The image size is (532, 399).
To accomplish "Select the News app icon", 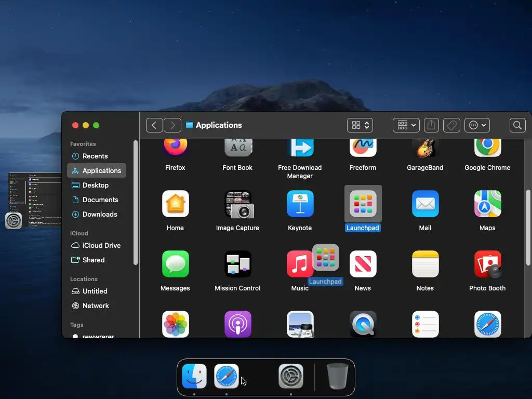I will [x=363, y=264].
